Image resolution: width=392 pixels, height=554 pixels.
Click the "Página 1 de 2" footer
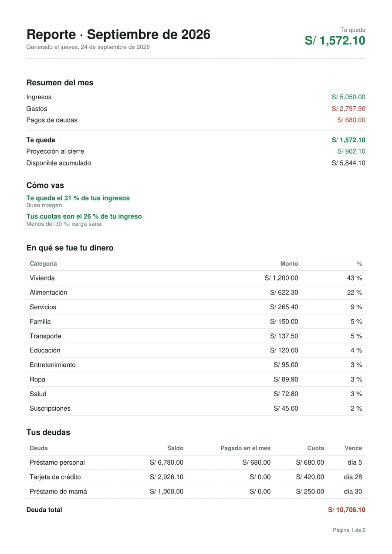point(349,530)
